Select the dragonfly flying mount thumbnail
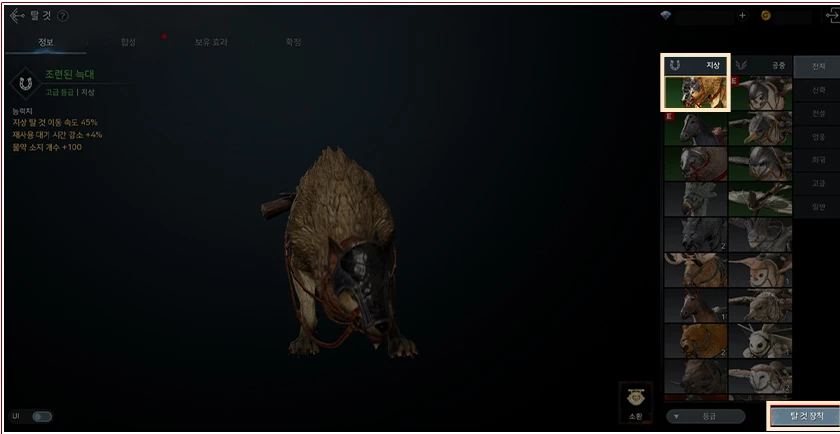Image resolution: width=840 pixels, height=434 pixels. pos(760,199)
